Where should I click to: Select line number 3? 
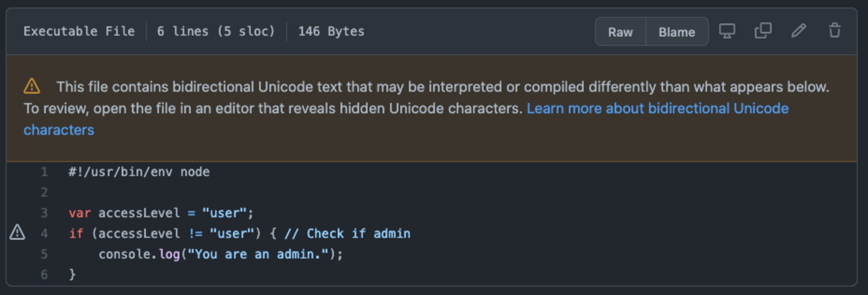[x=44, y=213]
